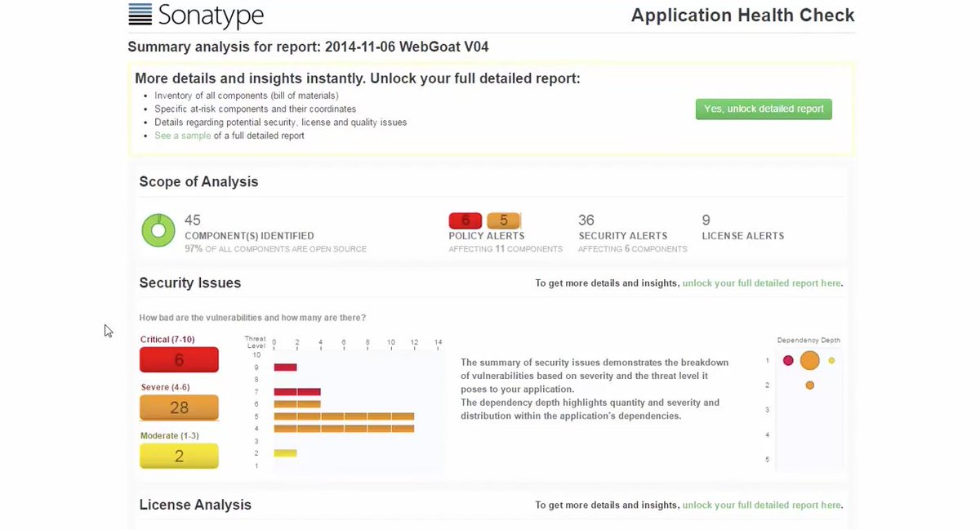Click the red Critical count box 6

[x=179, y=359]
